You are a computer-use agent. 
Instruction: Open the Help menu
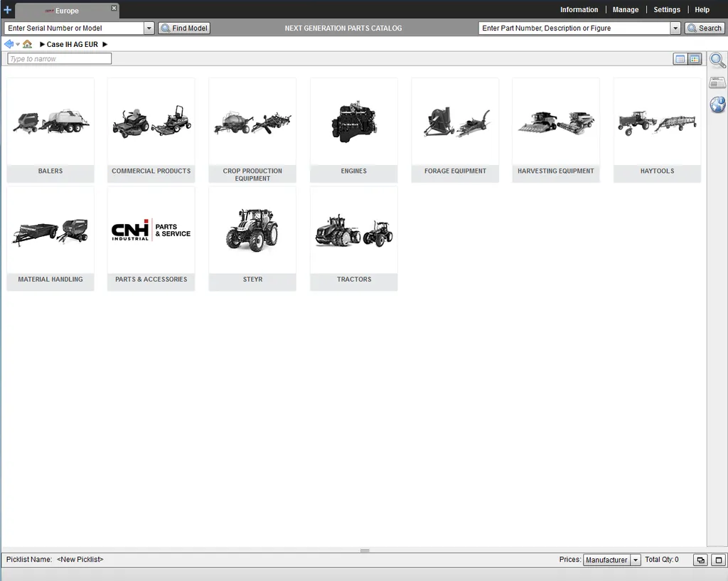click(x=702, y=10)
